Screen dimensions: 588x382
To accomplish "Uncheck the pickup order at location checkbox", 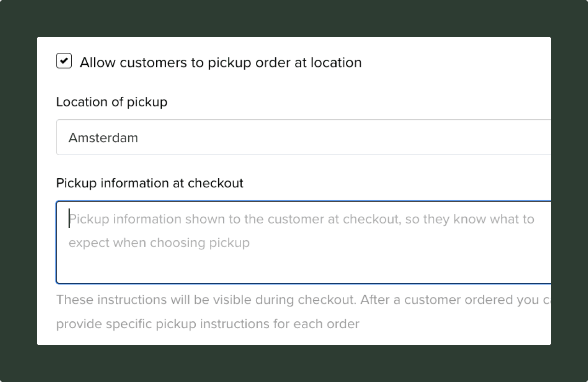I will 64,61.
